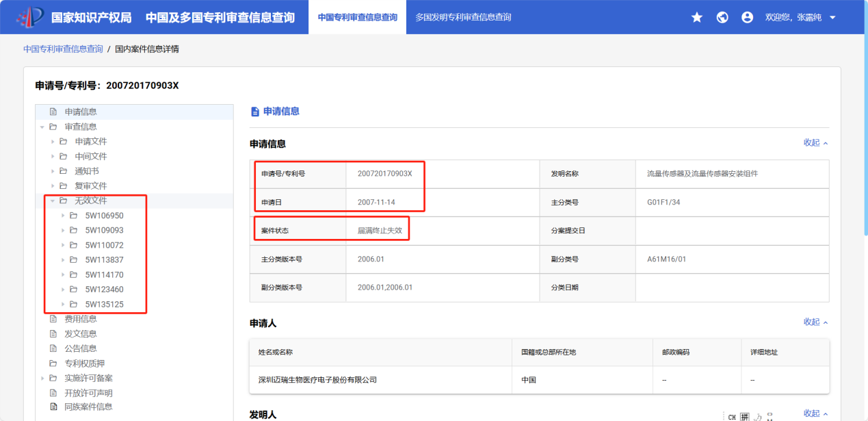Collapse the 审查信息 tree node arrow
This screenshot has height=421, width=868.
tap(42, 127)
